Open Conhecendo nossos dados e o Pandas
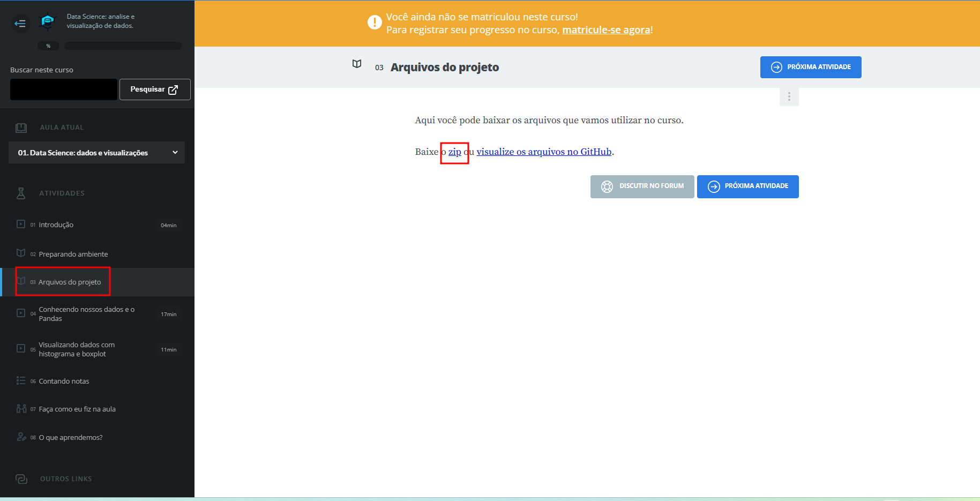This screenshot has height=501, width=980. (98, 314)
